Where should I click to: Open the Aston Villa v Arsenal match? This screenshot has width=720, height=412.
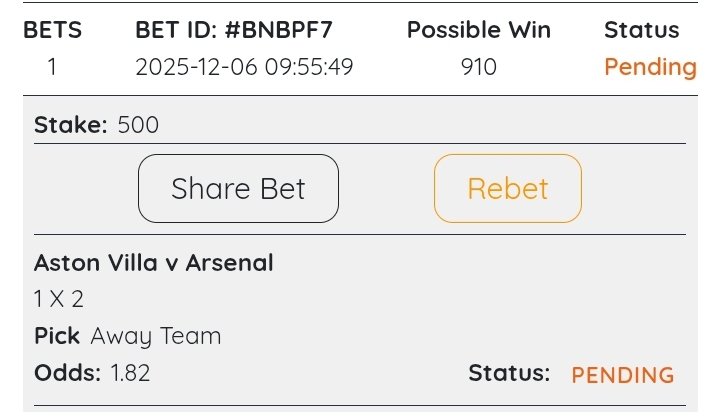(154, 263)
